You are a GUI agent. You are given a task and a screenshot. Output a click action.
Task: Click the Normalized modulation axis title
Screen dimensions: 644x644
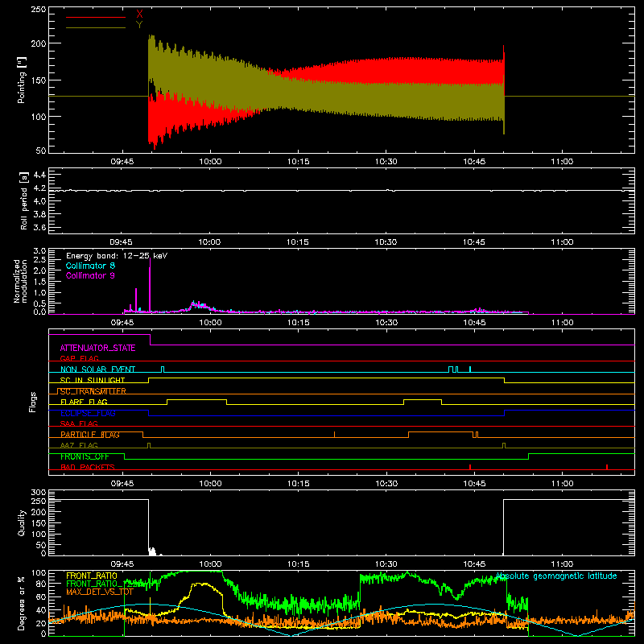(20, 281)
